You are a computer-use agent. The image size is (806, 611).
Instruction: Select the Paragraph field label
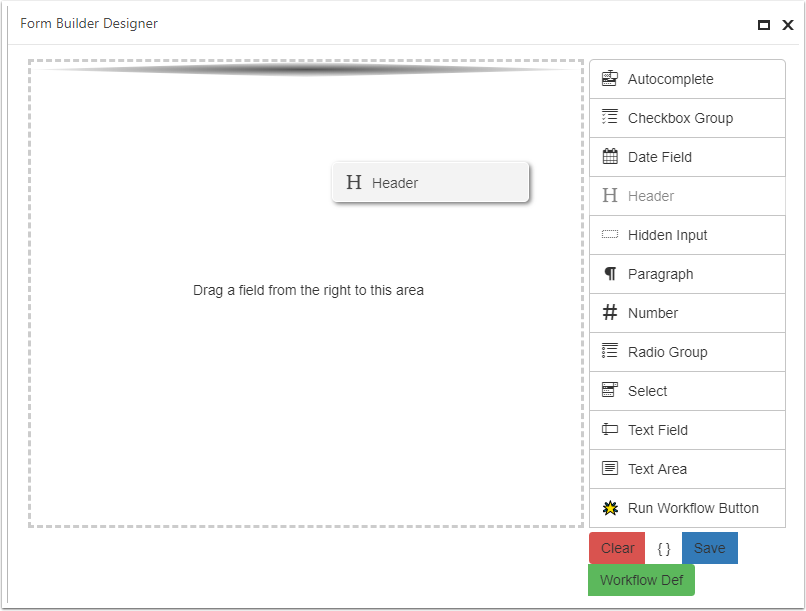[660, 274]
